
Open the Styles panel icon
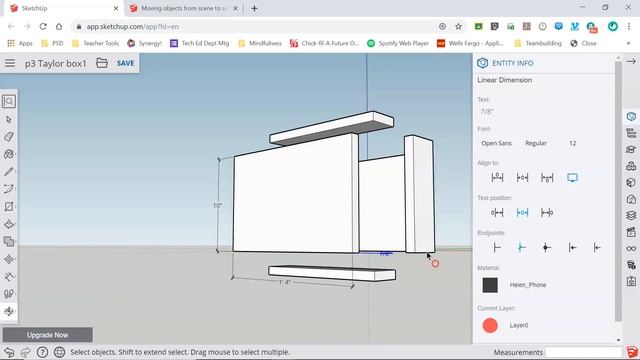point(631,199)
